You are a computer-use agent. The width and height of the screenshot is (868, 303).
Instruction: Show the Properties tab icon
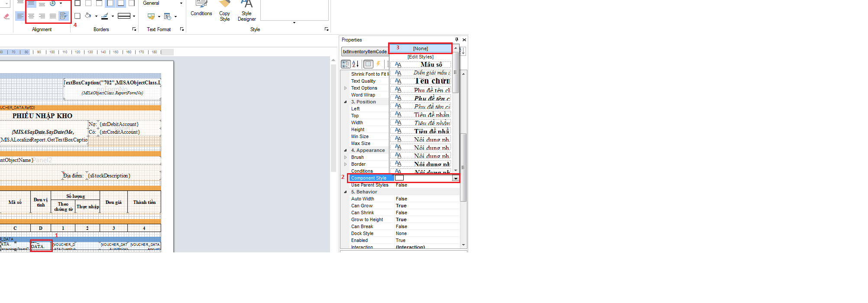pos(368,64)
